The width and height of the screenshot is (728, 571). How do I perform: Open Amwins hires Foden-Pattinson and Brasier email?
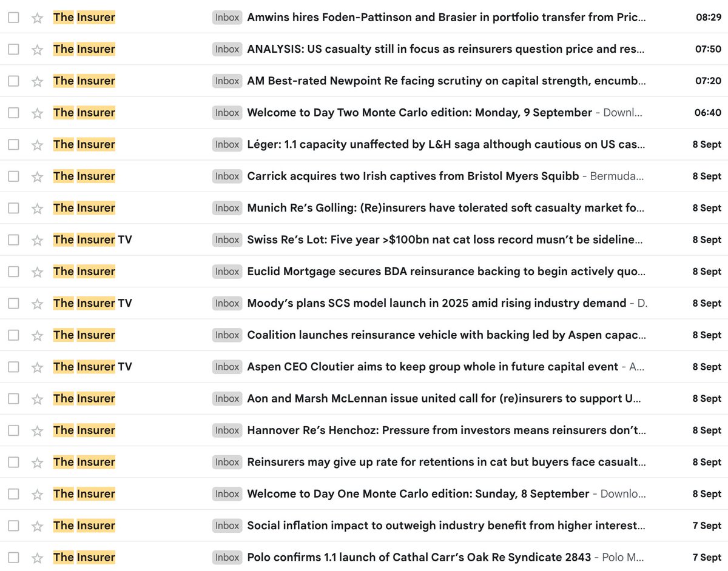tap(447, 18)
